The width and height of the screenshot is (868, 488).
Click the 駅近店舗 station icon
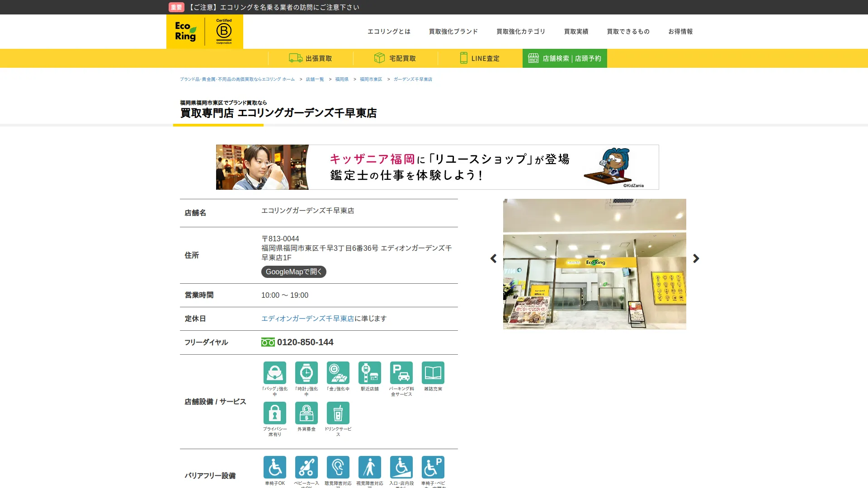click(x=370, y=373)
